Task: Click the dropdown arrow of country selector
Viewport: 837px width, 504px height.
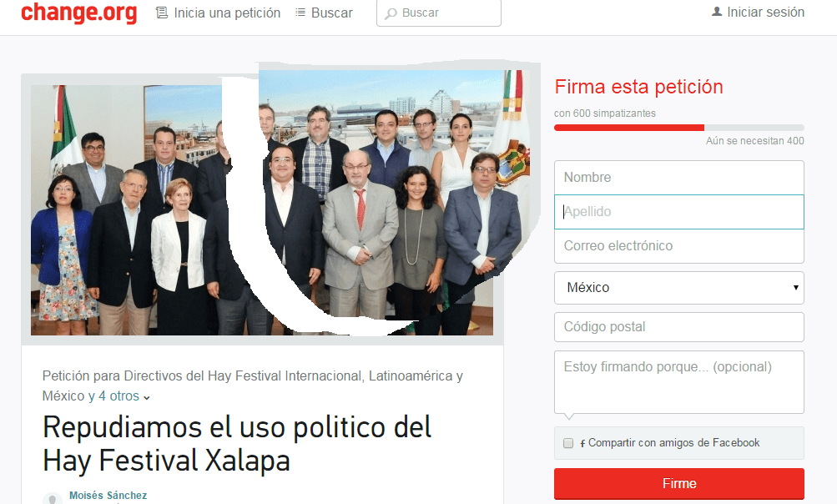Action: pyautogui.click(x=795, y=287)
